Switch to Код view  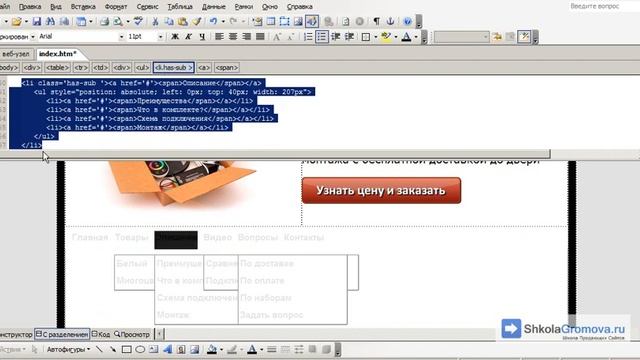tap(101, 334)
